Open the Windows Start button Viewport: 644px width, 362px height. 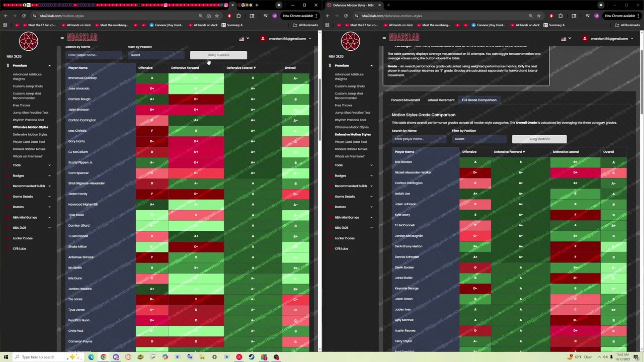(x=6, y=357)
